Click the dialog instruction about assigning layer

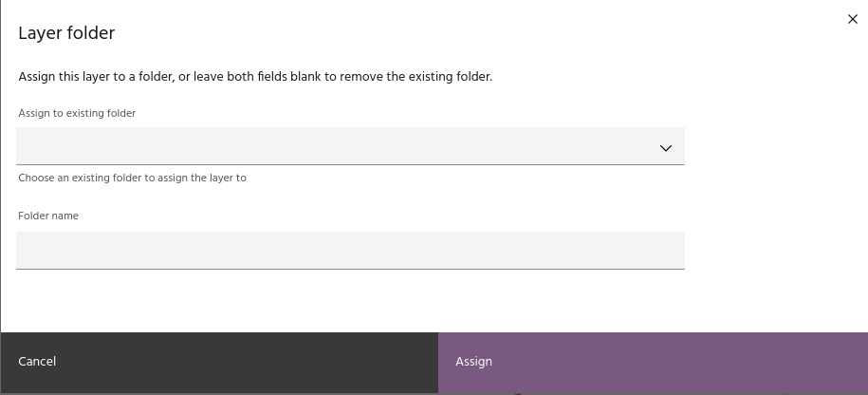click(255, 77)
